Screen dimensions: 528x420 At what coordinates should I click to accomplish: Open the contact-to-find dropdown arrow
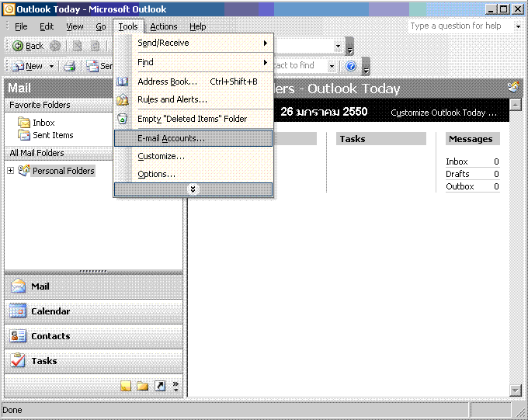coord(332,66)
